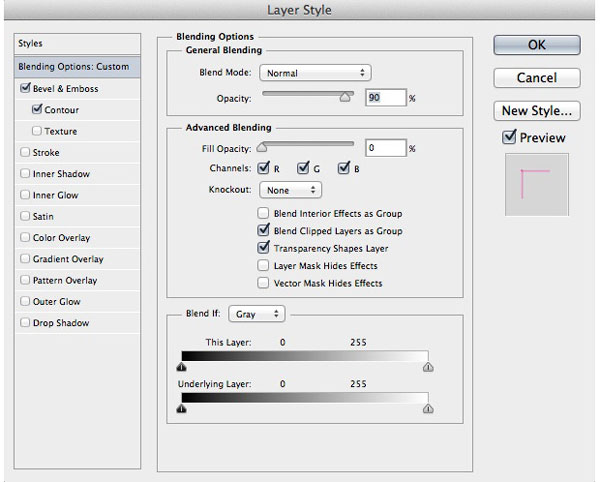Open the Blend Mode dropdown
600x482 pixels.
[x=315, y=73]
